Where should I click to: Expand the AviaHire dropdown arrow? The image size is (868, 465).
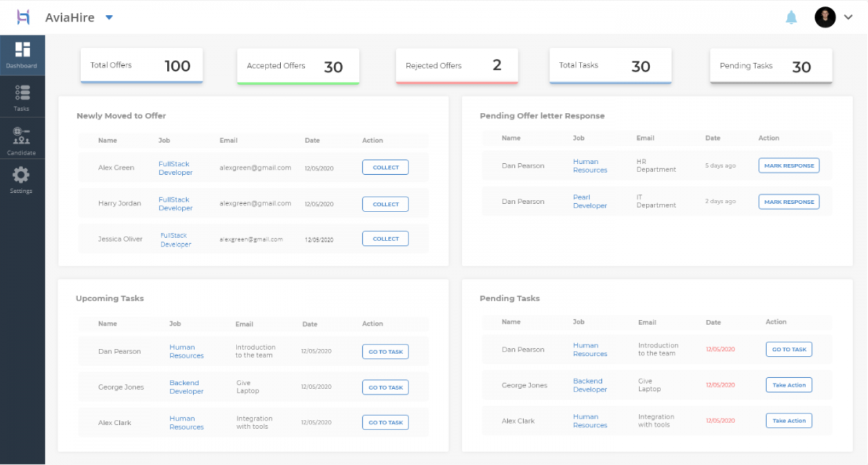coord(109,17)
